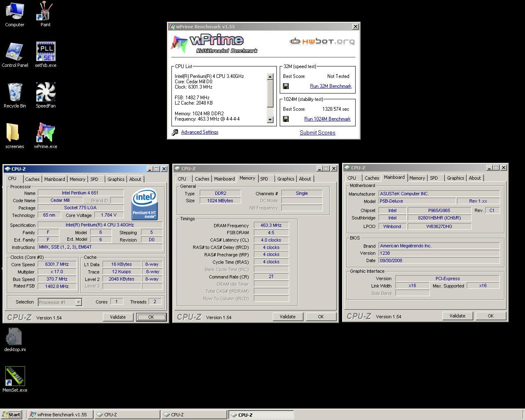The height and width of the screenshot is (420, 525).
Task: Click the hwbot.org logo in wPrime
Action: (x=322, y=41)
